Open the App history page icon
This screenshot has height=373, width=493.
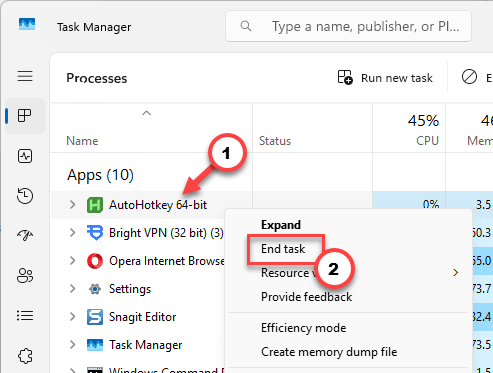[x=25, y=196]
